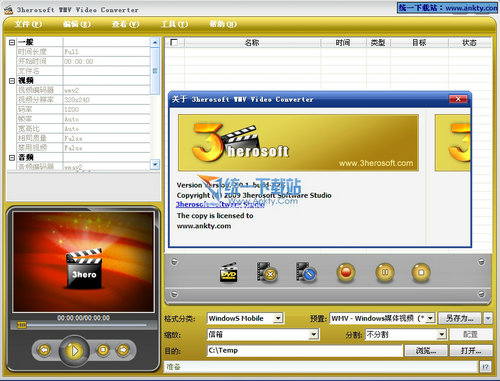Click the 目的 C:\Temp path field
This screenshot has height=381, width=500.
point(304,351)
